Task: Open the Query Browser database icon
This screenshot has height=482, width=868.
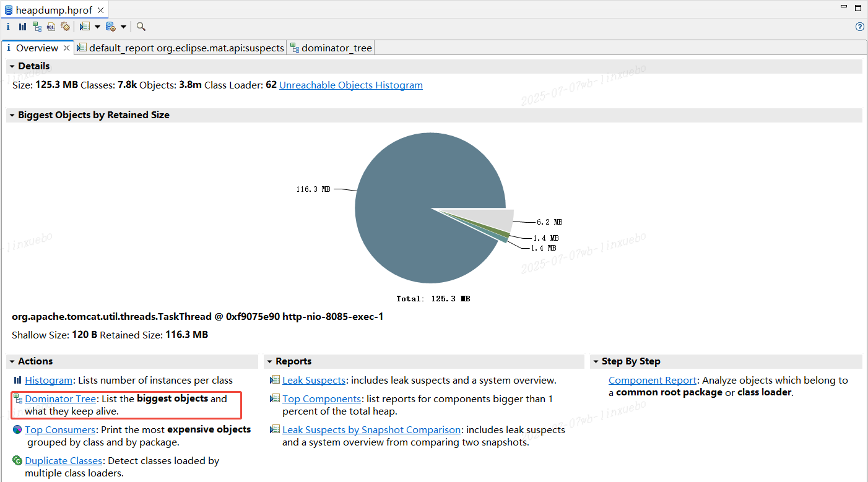Action: point(110,27)
